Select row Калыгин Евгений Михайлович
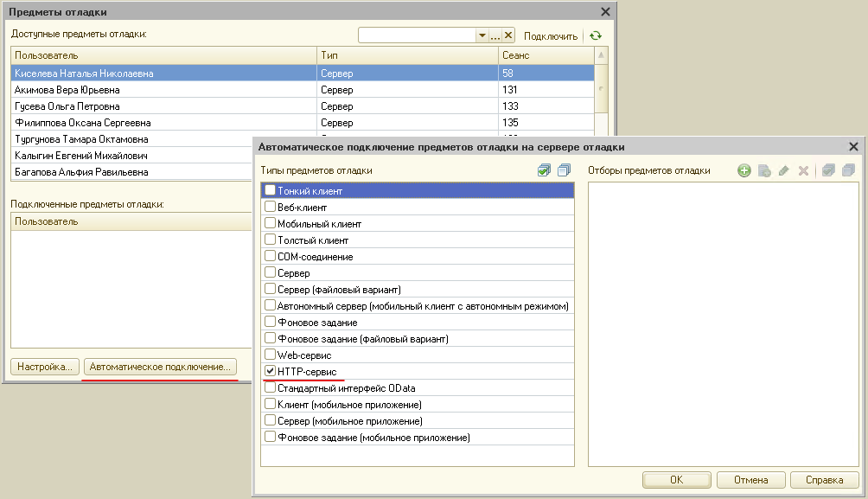 point(131,156)
